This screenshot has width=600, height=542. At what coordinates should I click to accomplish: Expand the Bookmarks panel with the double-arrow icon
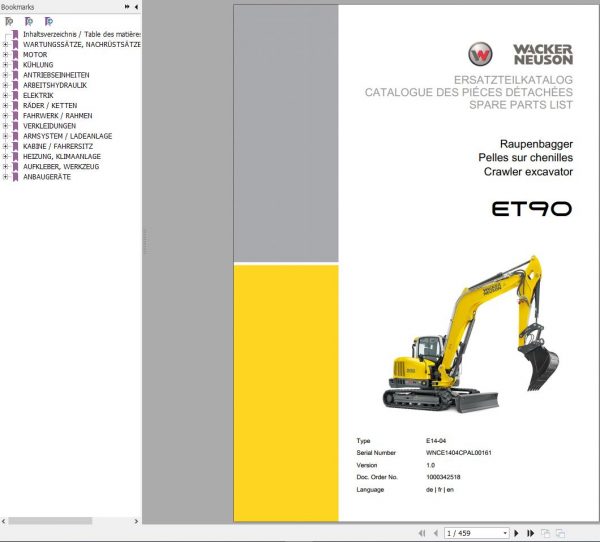pyautogui.click(x=127, y=7)
